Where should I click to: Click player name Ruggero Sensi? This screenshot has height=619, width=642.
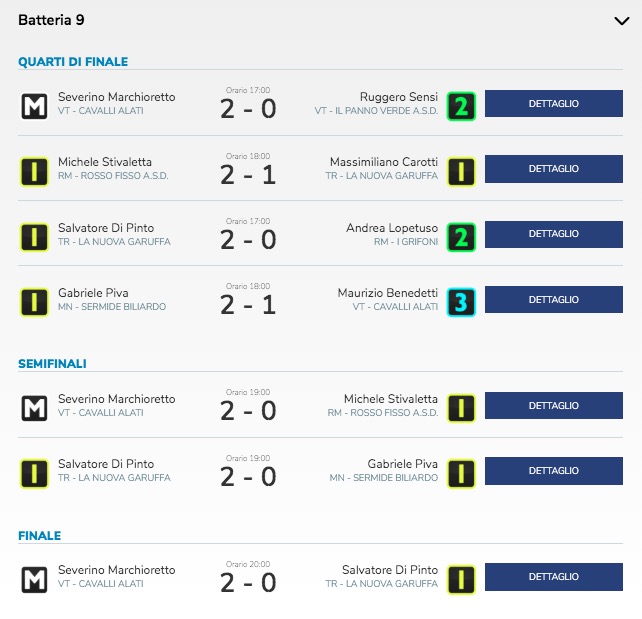[x=398, y=97]
